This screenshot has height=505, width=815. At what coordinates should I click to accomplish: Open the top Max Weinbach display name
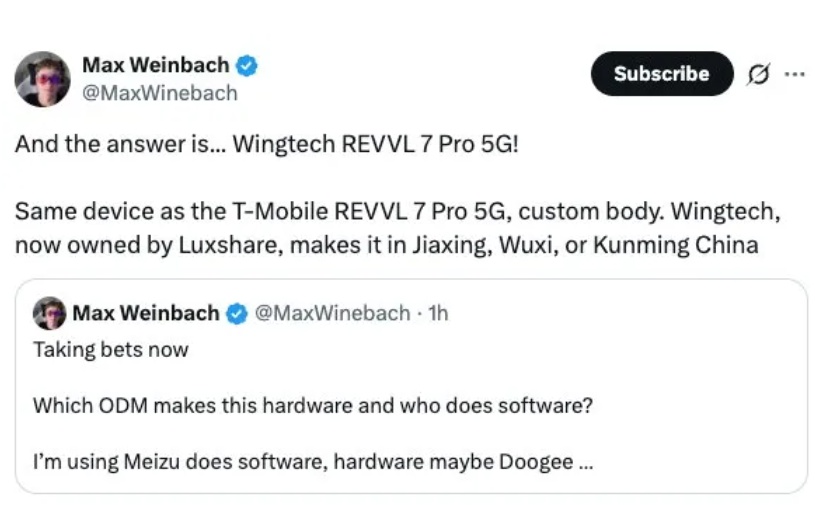pos(155,65)
